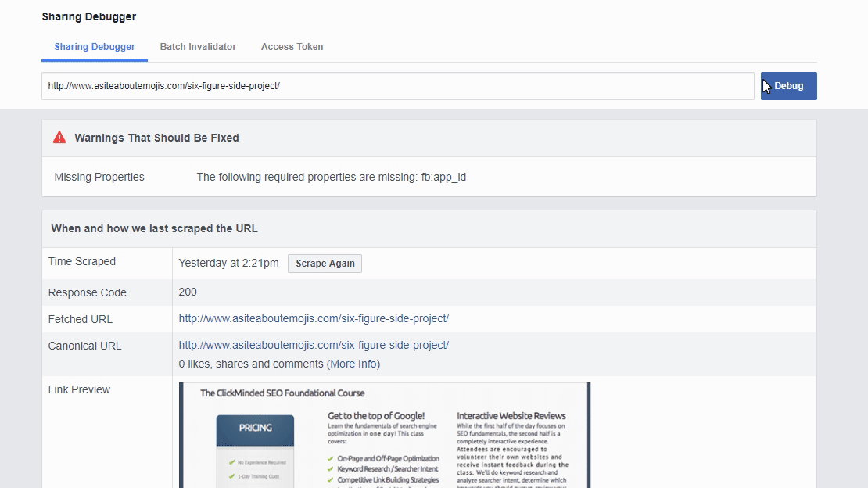Open the Fetched URL link
Viewport: 868px width, 488px height.
pos(314,319)
